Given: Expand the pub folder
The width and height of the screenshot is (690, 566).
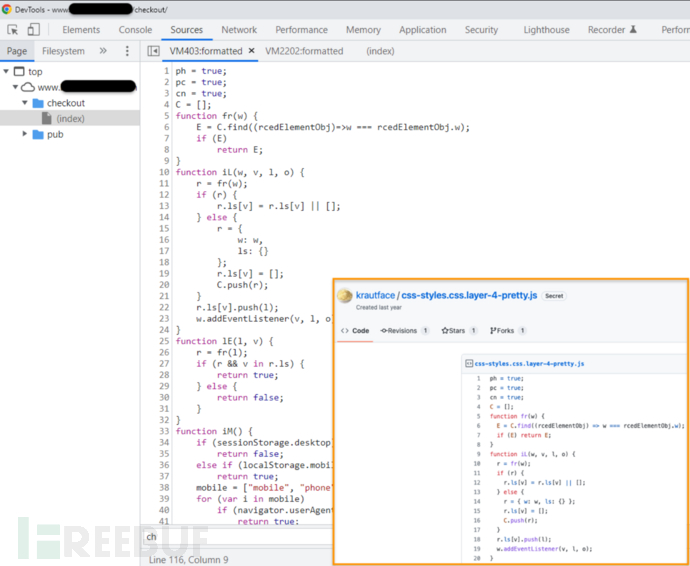Looking at the screenshot, I should click(25, 134).
